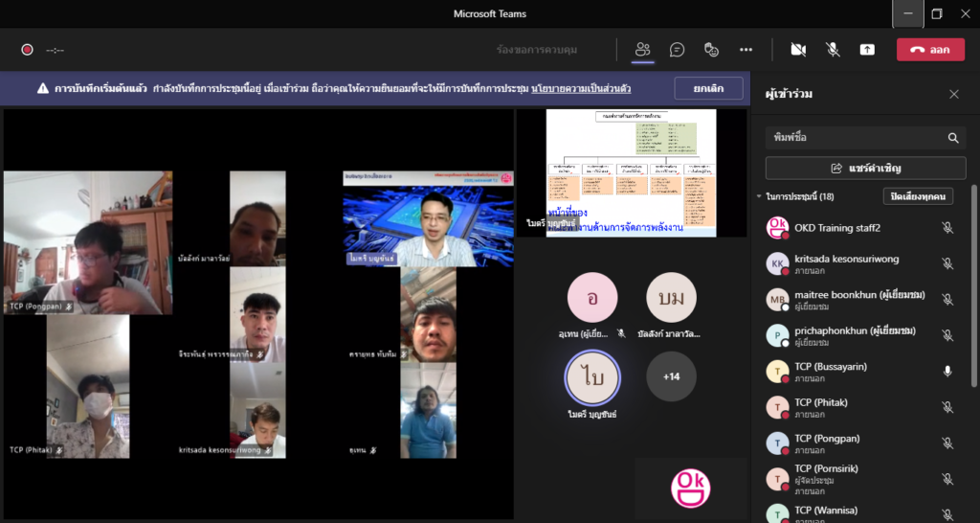Open raise hand and reactions icon

pos(711,50)
